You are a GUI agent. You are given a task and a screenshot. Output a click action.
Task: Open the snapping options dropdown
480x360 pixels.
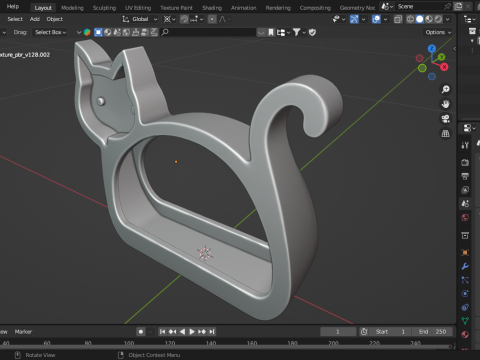[196, 19]
